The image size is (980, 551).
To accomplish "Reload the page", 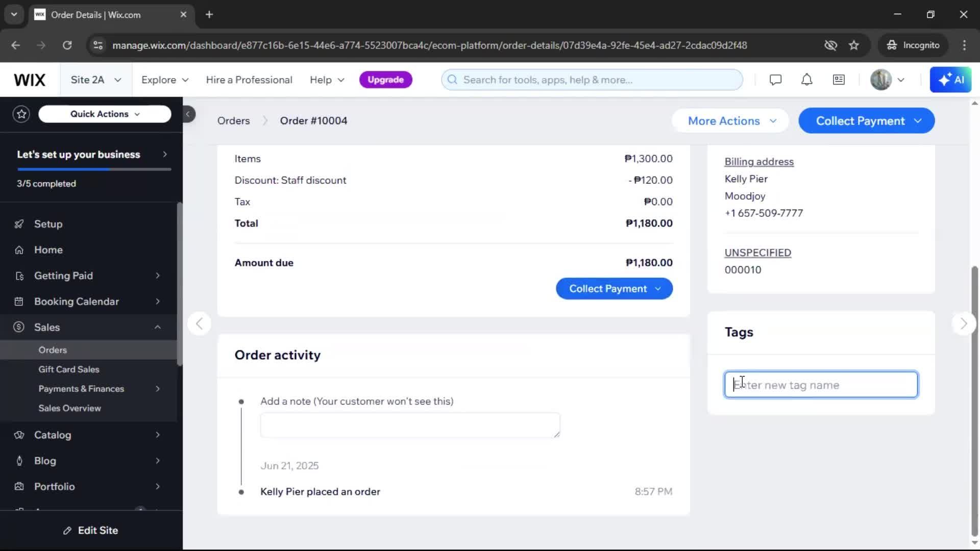I will click(x=67, y=45).
